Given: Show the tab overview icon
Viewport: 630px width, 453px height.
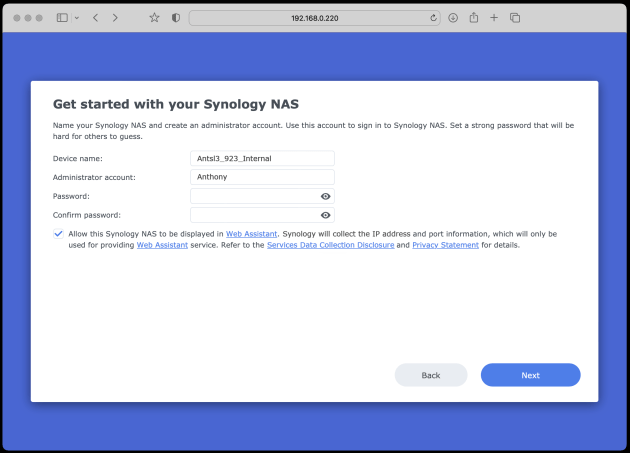Looking at the screenshot, I should coord(515,18).
